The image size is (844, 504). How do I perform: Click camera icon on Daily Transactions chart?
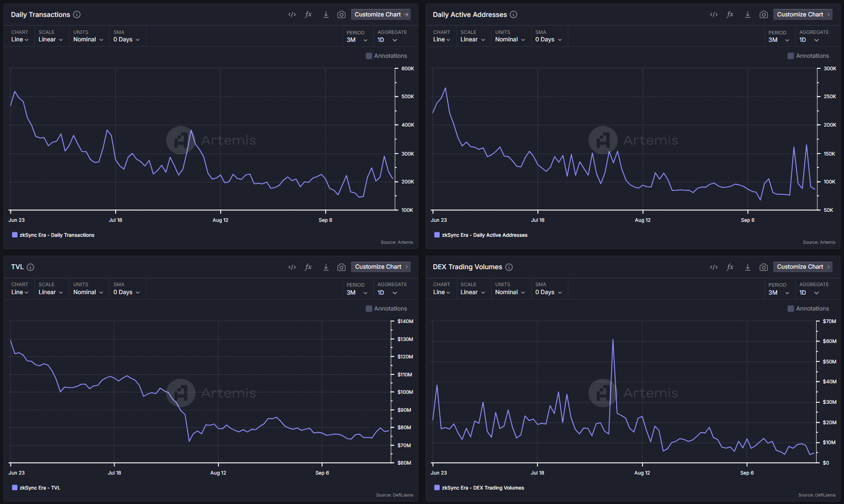[x=341, y=14]
